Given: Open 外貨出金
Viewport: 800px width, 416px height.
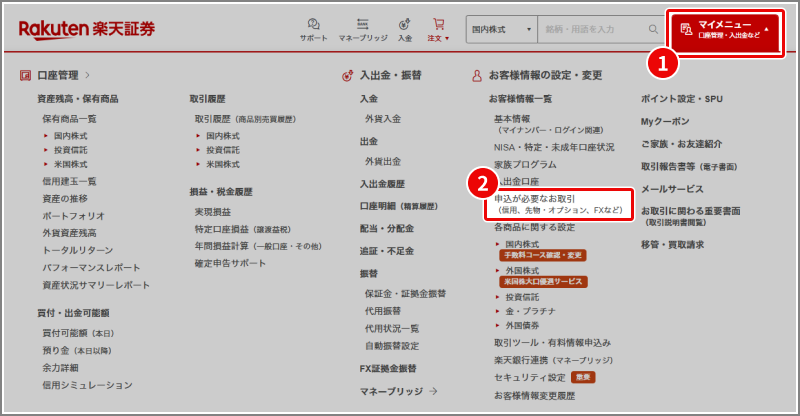Looking at the screenshot, I should point(383,161).
